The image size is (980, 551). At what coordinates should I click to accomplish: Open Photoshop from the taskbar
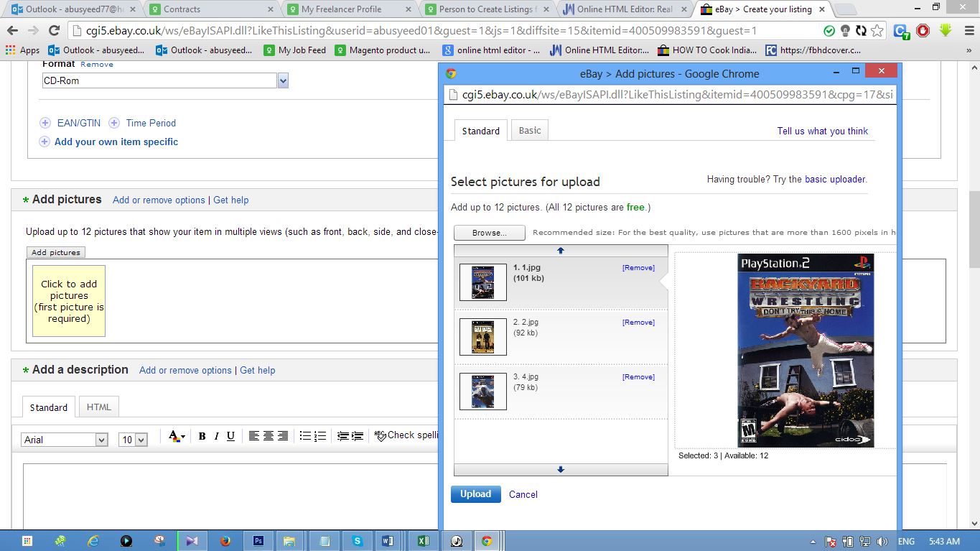pyautogui.click(x=258, y=541)
